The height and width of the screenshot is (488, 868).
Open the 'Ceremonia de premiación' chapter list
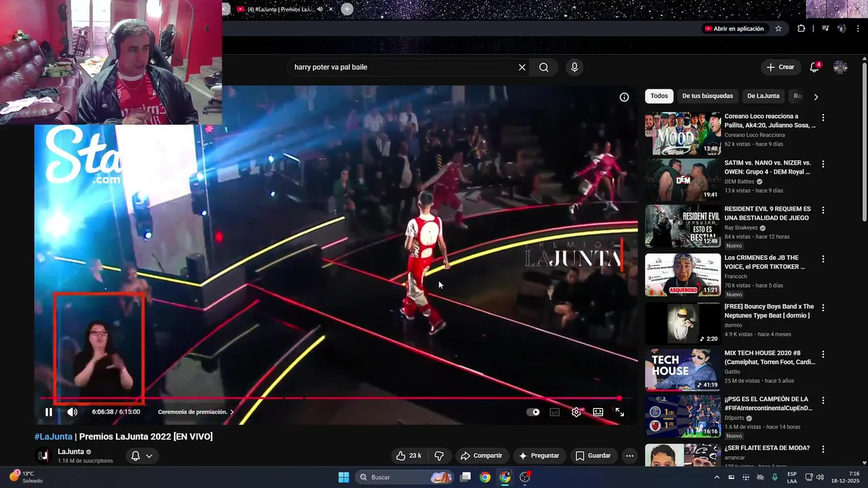click(x=196, y=412)
